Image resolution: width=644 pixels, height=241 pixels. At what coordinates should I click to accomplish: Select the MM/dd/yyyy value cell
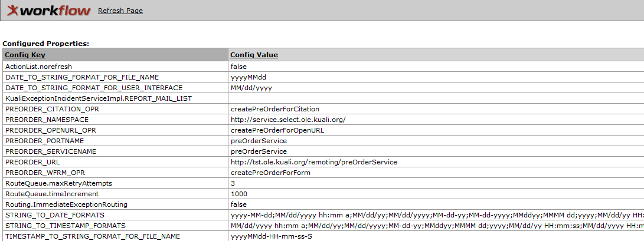[436, 88]
